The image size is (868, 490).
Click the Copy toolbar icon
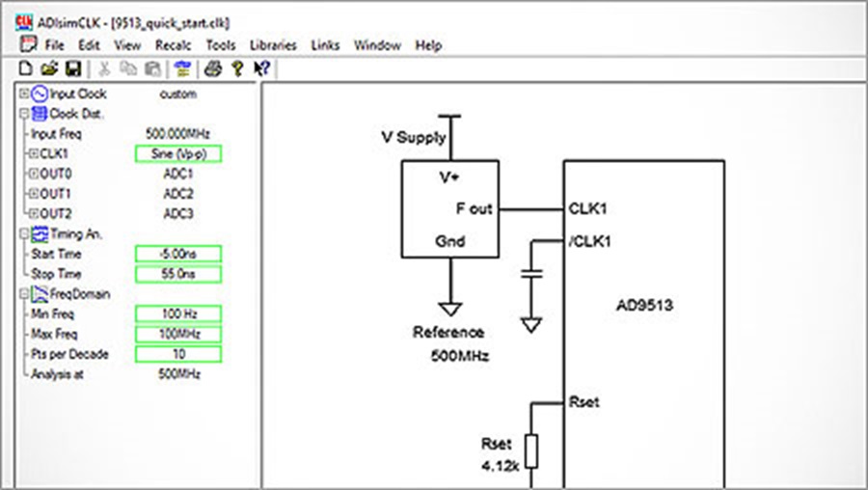click(128, 68)
